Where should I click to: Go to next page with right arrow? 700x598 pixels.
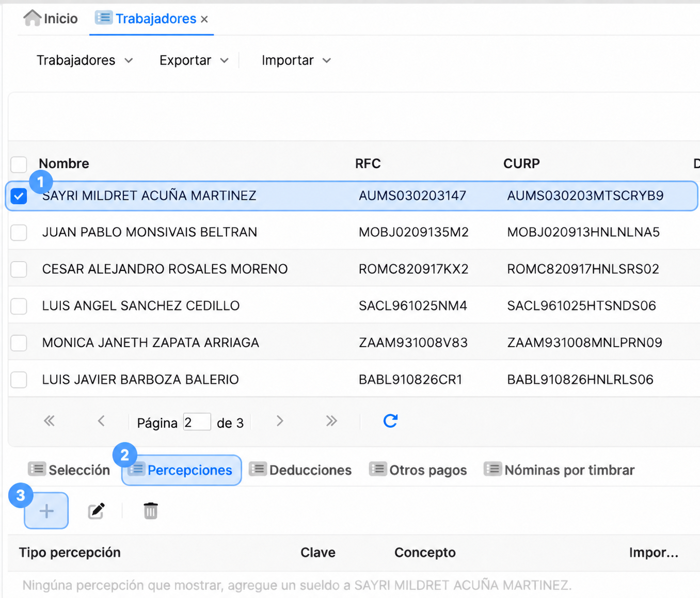tap(280, 421)
